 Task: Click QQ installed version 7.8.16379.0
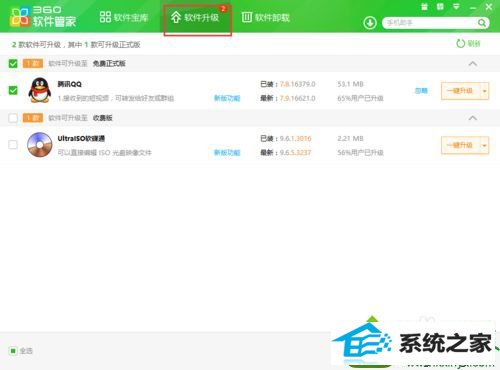(297, 84)
